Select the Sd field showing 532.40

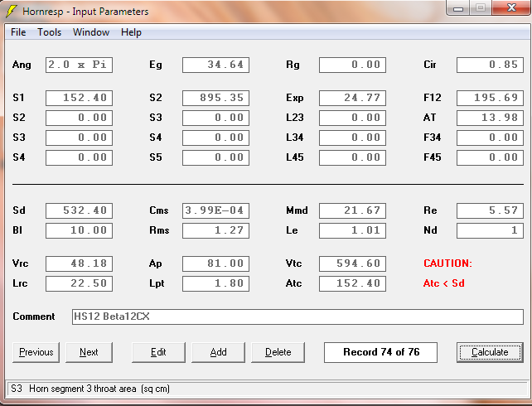(x=79, y=210)
